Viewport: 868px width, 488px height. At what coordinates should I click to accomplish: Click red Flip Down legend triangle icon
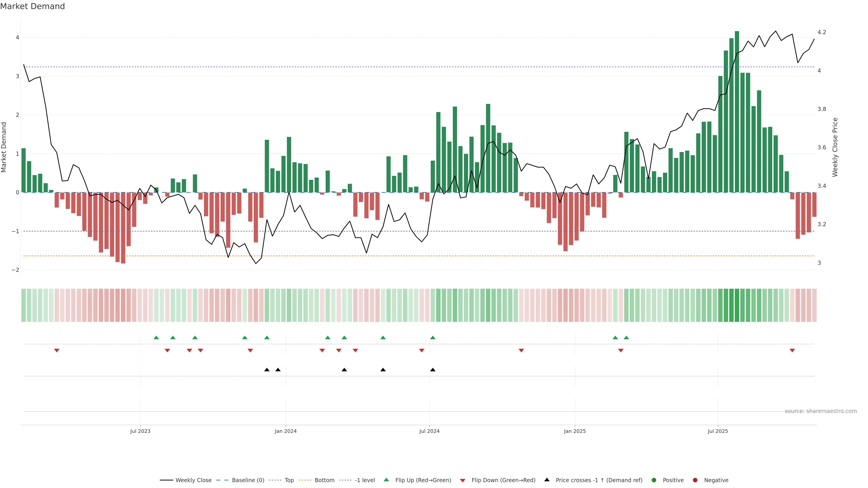(x=463, y=480)
